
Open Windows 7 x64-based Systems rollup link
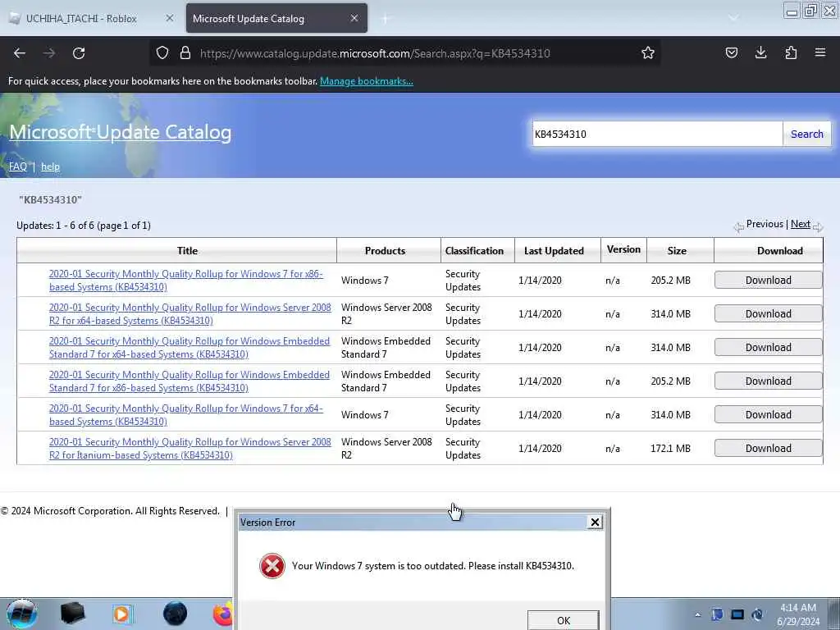[x=186, y=414]
